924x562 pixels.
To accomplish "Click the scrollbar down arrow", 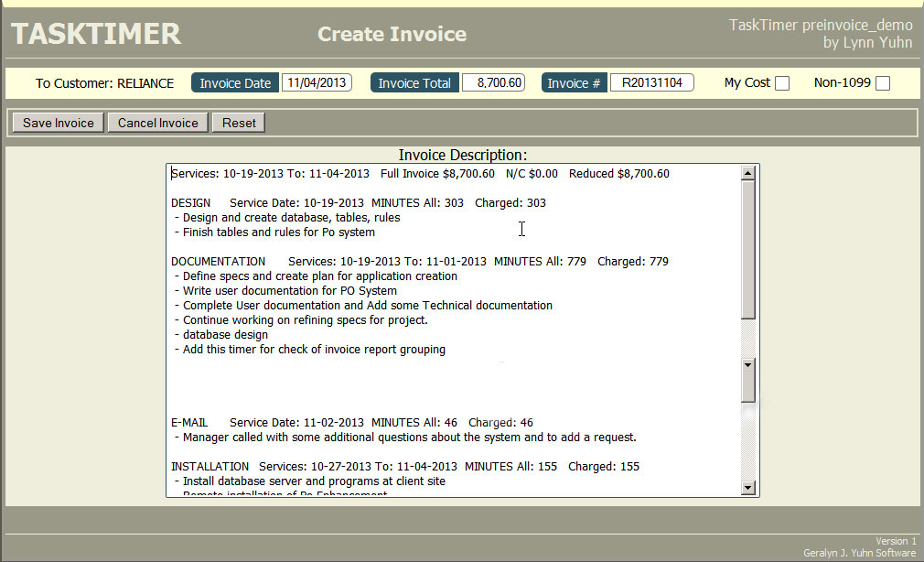I will pos(748,488).
